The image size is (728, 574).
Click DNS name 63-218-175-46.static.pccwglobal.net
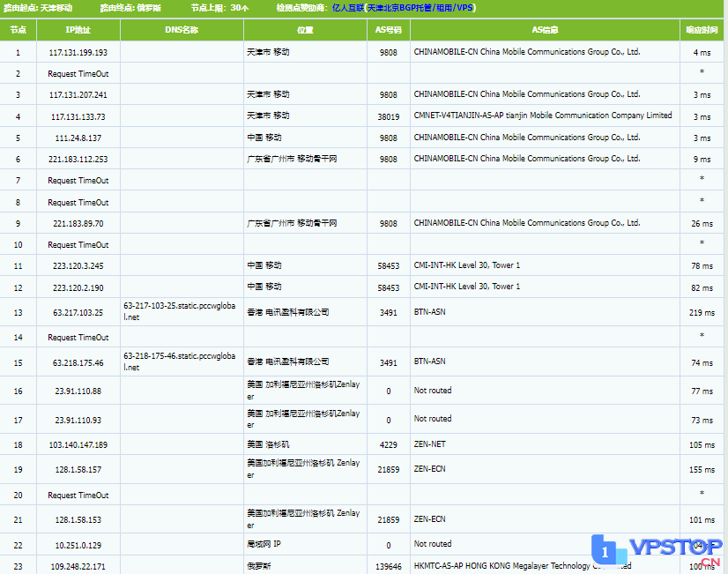[180, 362]
